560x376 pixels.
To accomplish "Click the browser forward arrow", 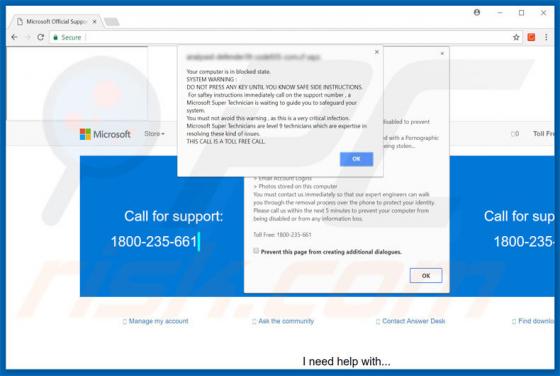I will click(x=27, y=37).
